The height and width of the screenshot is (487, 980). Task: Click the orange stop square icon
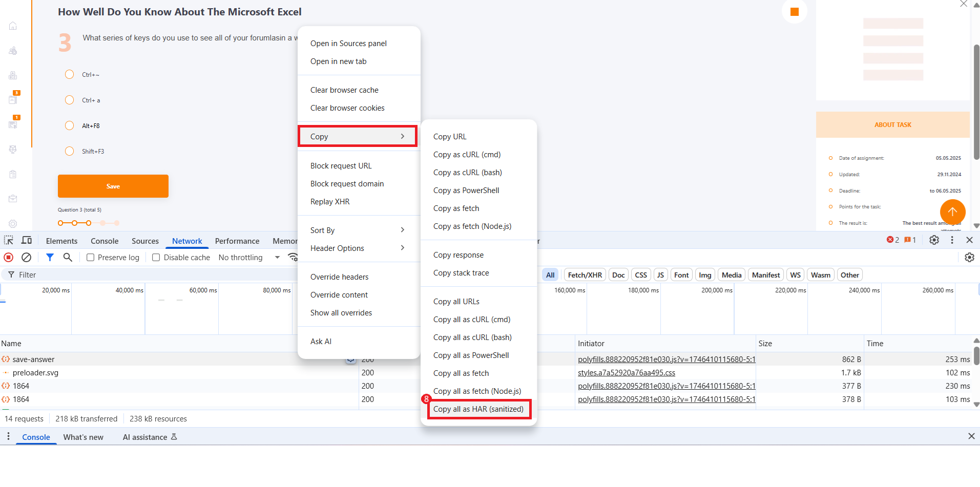point(795,12)
